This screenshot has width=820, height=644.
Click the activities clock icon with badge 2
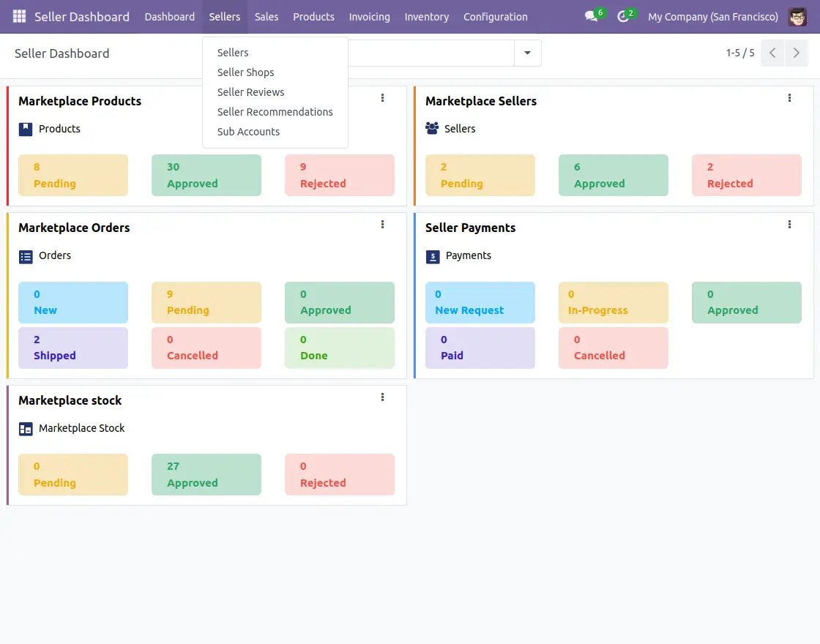(x=622, y=16)
